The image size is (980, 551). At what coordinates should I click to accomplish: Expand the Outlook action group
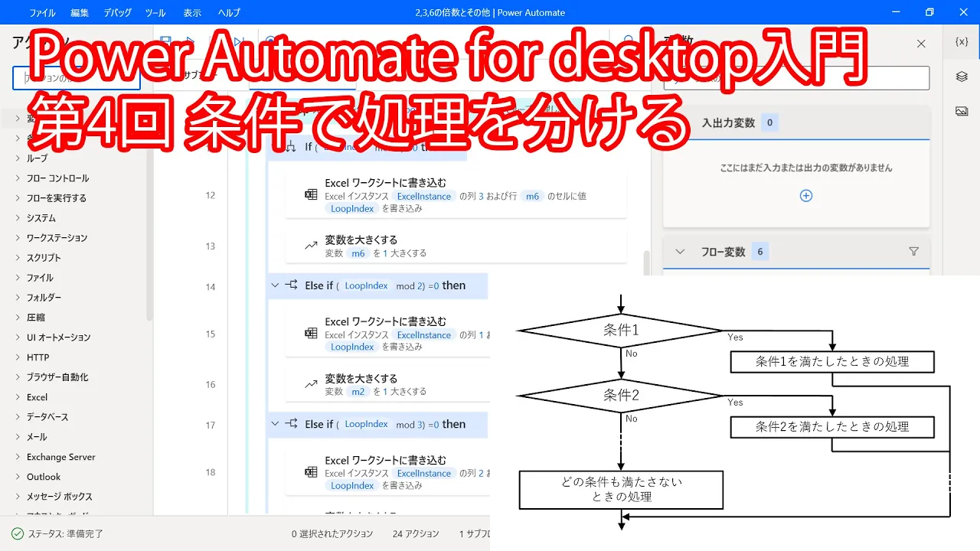click(18, 477)
